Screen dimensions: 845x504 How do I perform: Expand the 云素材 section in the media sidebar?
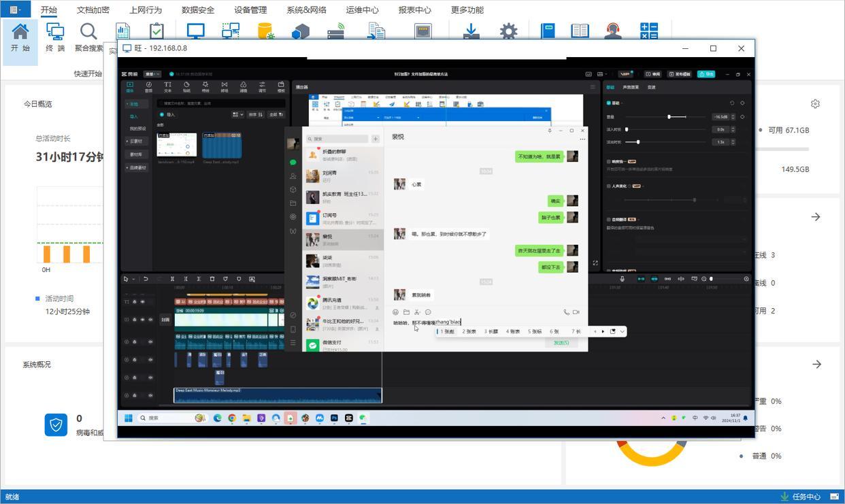[135, 141]
